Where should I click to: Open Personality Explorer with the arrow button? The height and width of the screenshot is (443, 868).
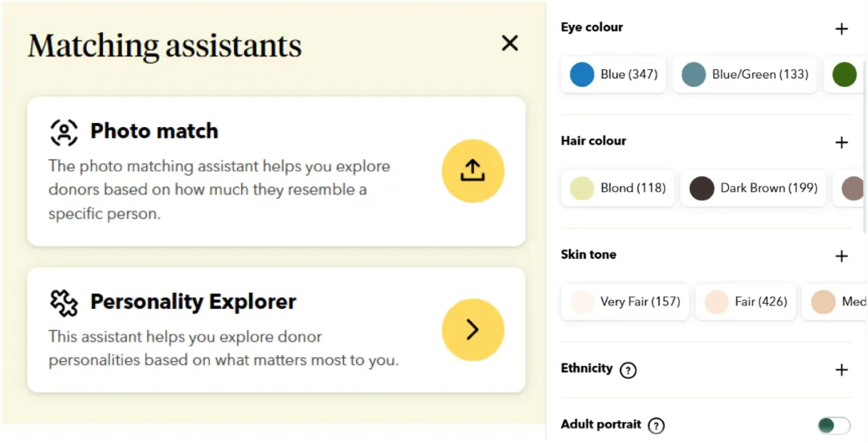click(x=473, y=330)
